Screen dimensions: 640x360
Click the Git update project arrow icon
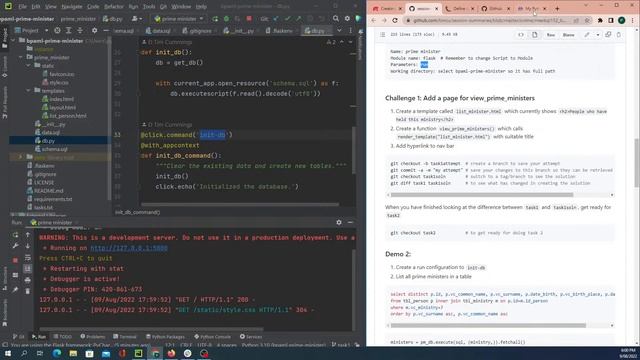point(276,19)
